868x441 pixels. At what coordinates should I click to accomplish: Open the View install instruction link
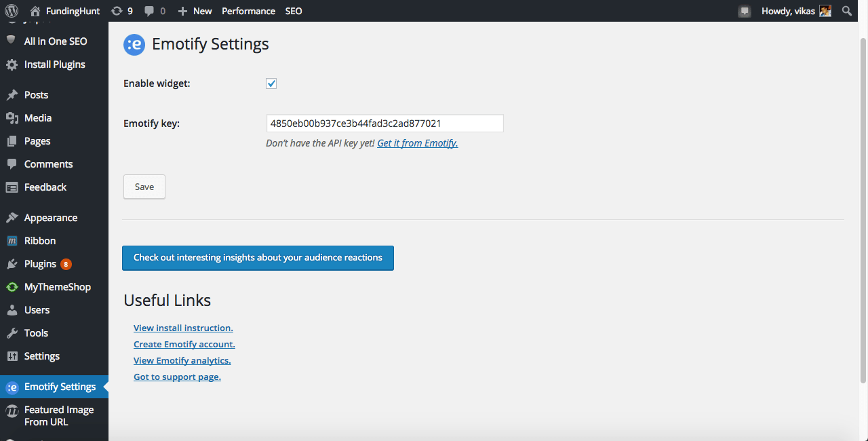pyautogui.click(x=183, y=328)
